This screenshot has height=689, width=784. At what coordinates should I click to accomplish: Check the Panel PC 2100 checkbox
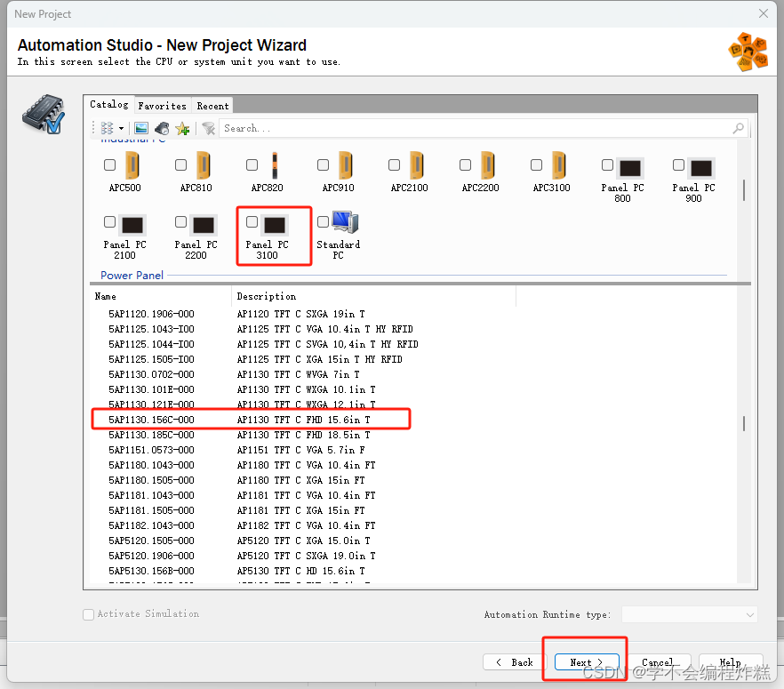point(109,221)
